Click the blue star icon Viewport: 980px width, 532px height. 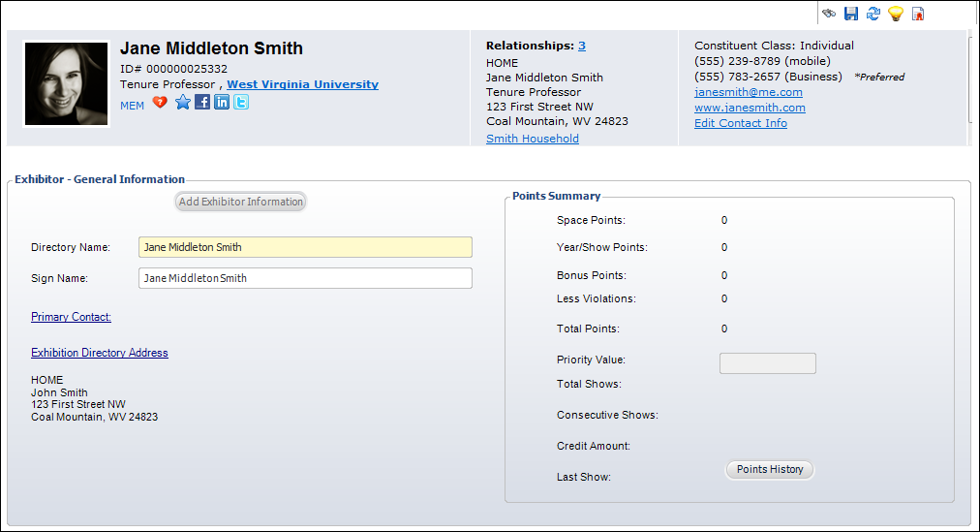tap(182, 102)
